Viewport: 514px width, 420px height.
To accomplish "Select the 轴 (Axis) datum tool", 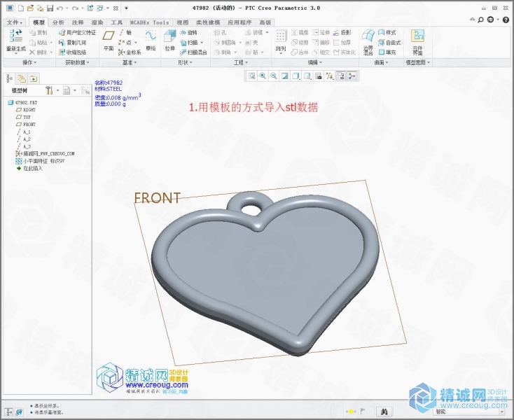I will click(125, 32).
